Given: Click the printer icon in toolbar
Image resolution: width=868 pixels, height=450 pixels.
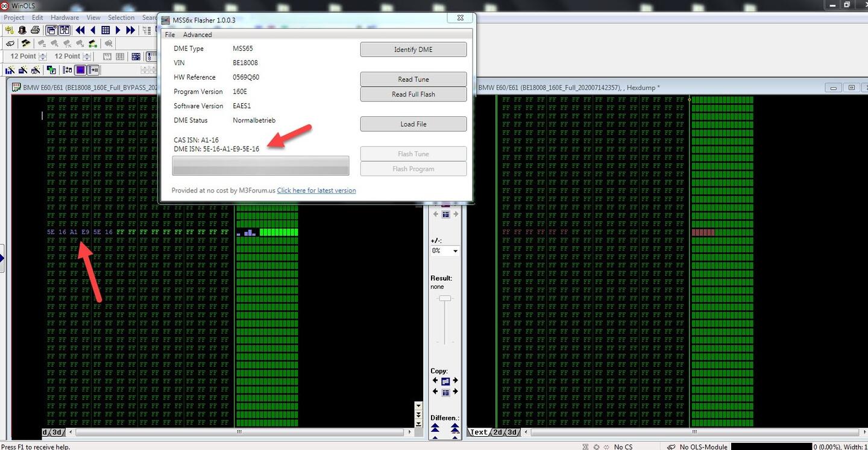Looking at the screenshot, I should 35,30.
